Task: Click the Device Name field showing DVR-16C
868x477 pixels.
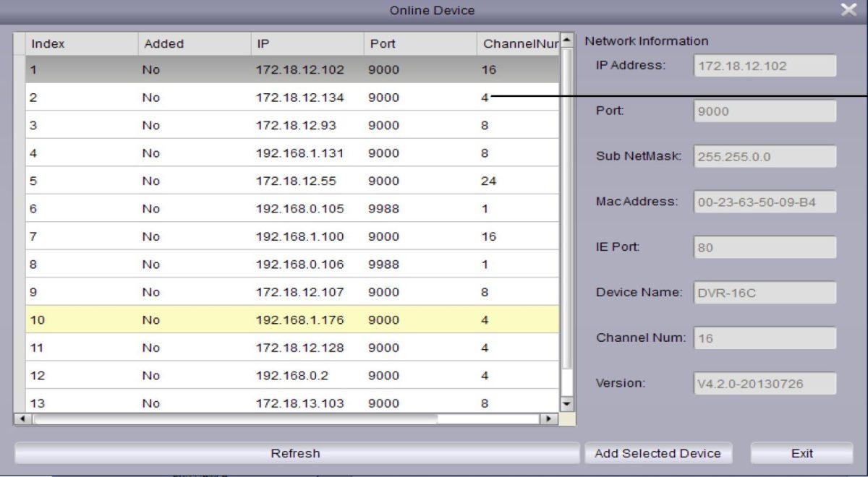Action: [x=763, y=292]
